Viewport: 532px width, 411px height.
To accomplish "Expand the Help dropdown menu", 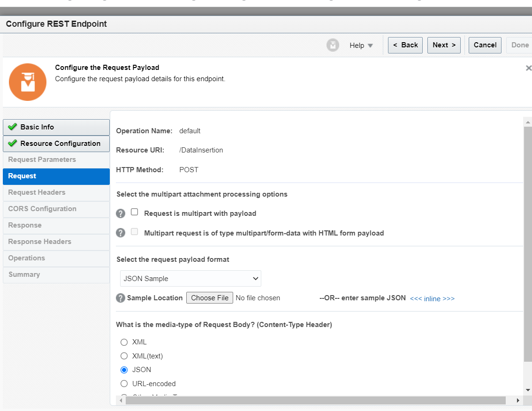I will point(361,46).
